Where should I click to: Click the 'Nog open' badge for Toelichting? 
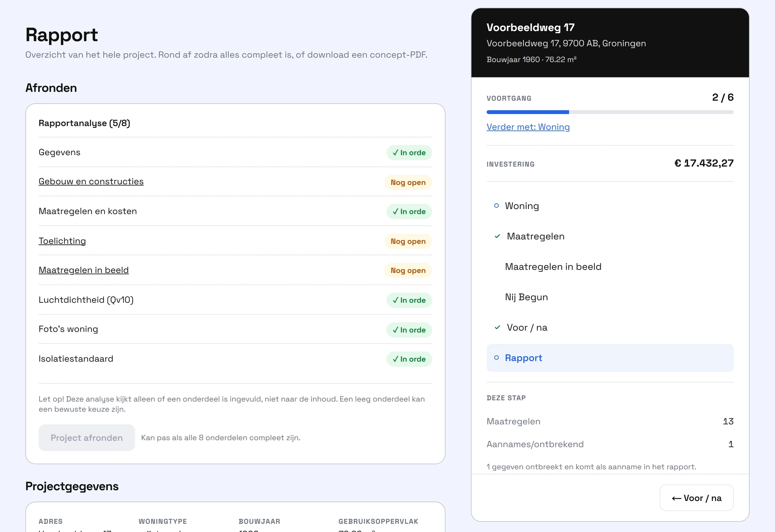click(408, 241)
